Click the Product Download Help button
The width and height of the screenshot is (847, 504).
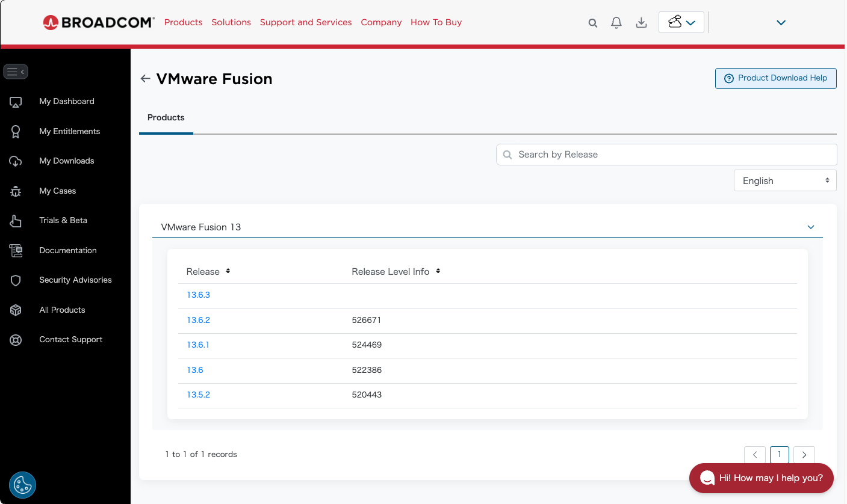[x=775, y=78]
